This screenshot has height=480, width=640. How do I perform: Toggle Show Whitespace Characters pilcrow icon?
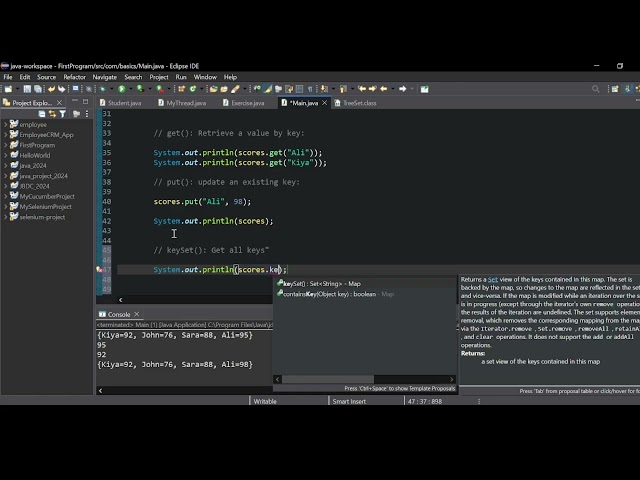click(310, 89)
